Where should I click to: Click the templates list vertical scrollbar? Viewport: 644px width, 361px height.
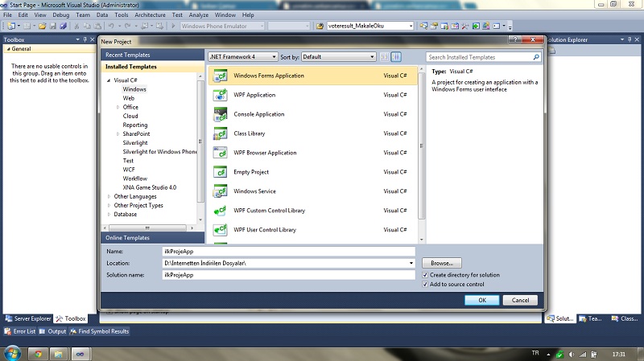(x=421, y=146)
